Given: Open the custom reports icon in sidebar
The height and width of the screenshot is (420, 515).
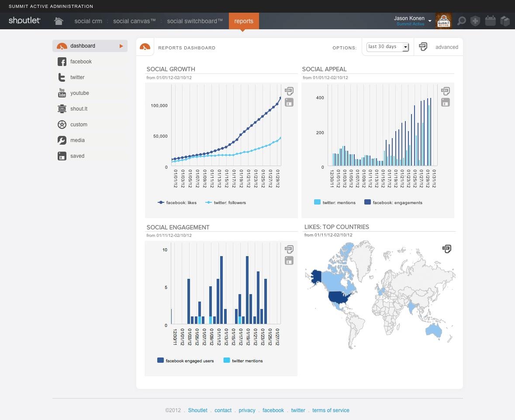Looking at the screenshot, I should tap(62, 125).
